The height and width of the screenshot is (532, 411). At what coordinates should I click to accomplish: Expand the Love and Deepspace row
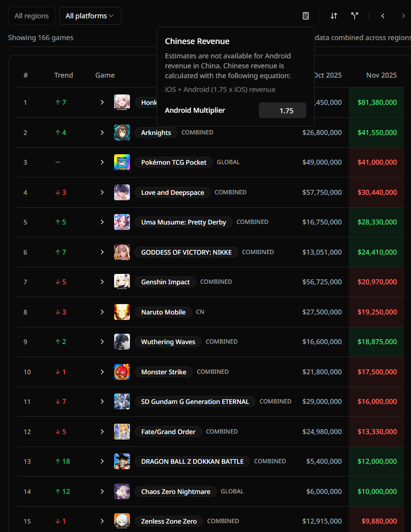(102, 192)
